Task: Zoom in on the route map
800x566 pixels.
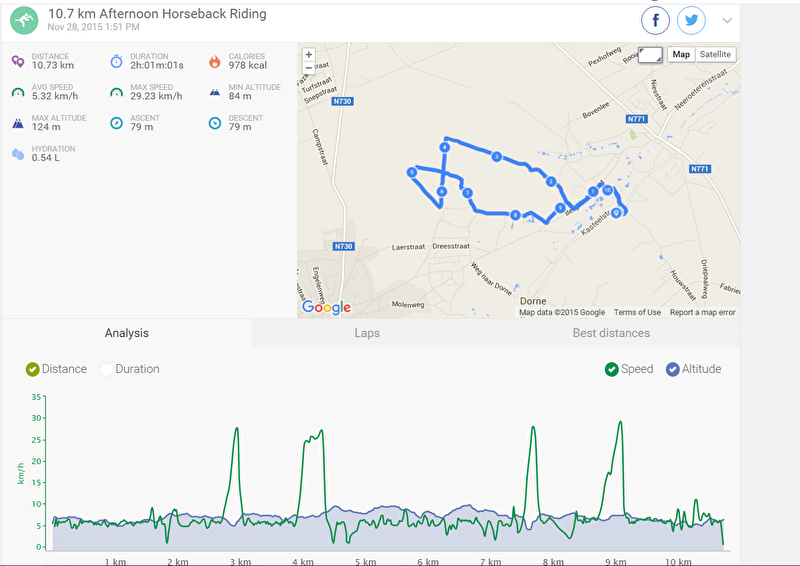Action: click(x=309, y=55)
